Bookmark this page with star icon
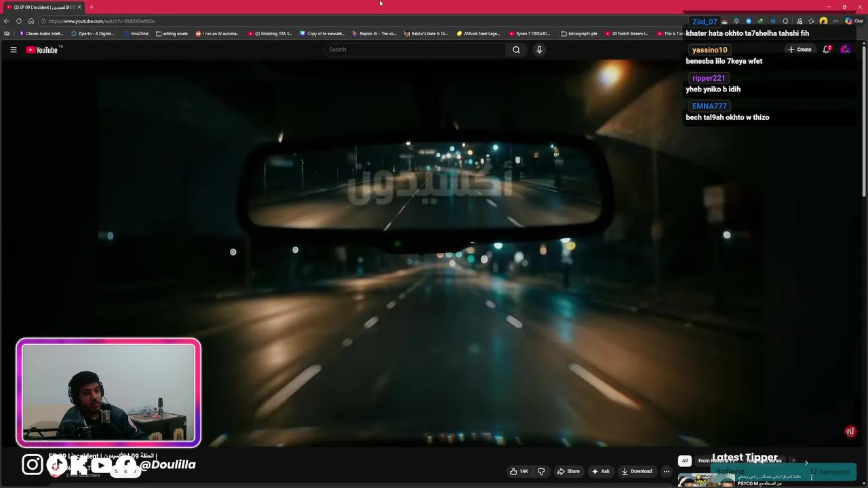 tap(811, 21)
